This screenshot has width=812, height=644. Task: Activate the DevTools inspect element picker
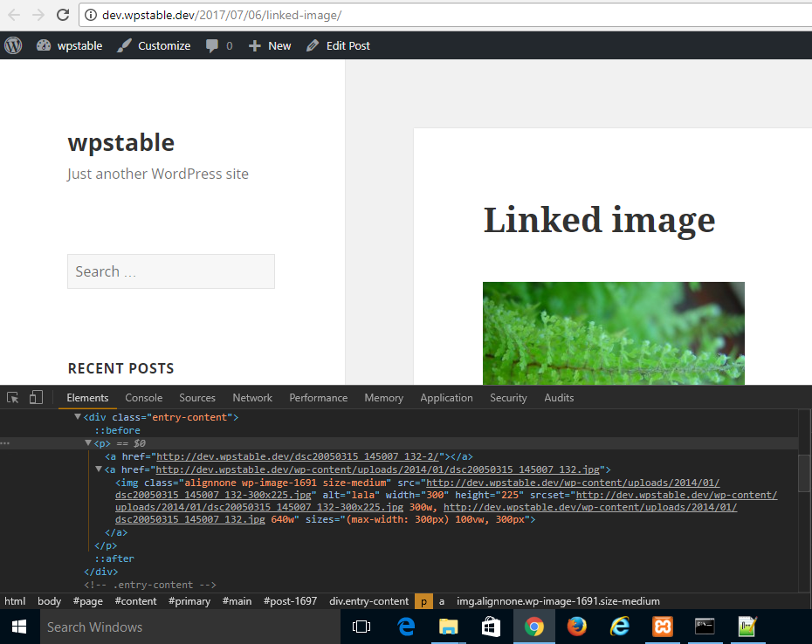(12, 398)
